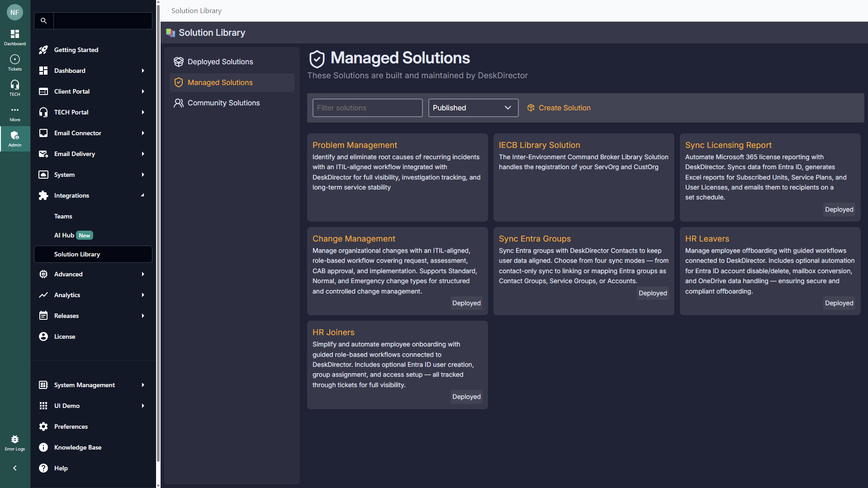Open the Dashboard rail icon
868x488 pixels.
point(15,37)
